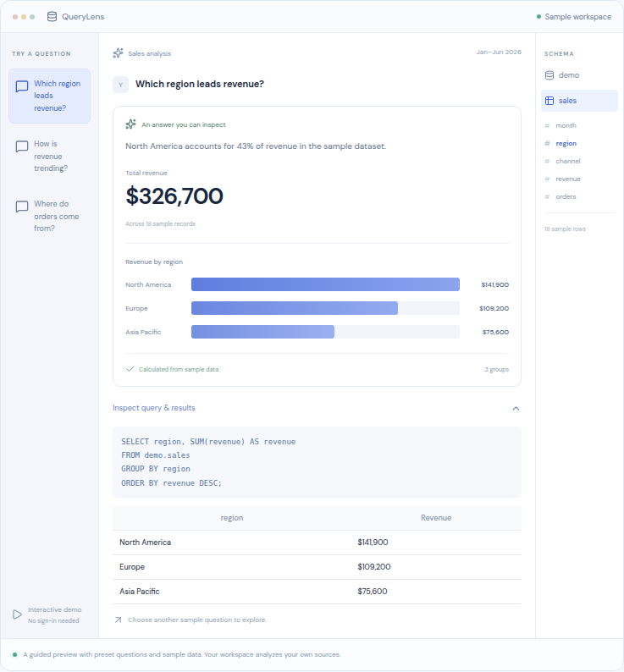Select the orders column in schema
The height and width of the screenshot is (672, 624).
tap(566, 196)
